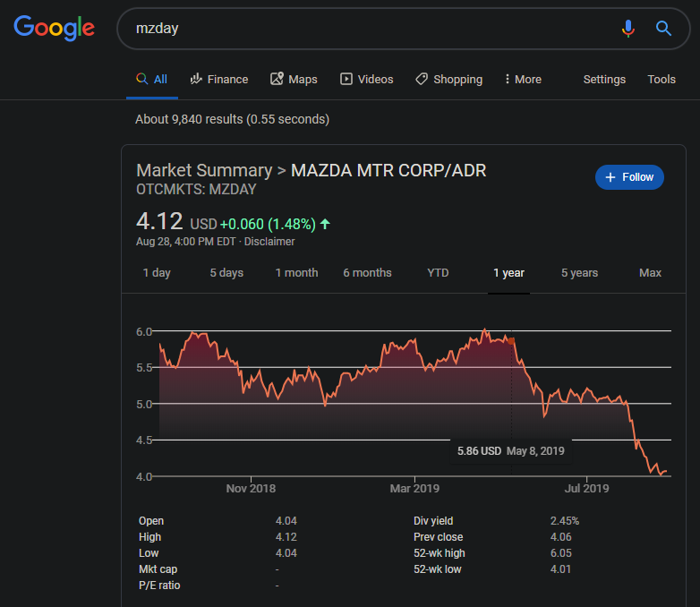Click the Mkt cap label

point(158,569)
